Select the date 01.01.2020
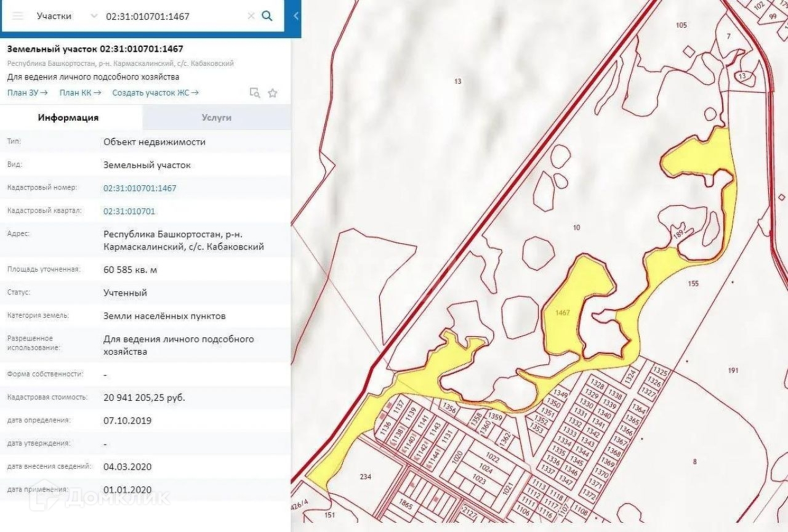The image size is (788, 532). click(x=127, y=490)
